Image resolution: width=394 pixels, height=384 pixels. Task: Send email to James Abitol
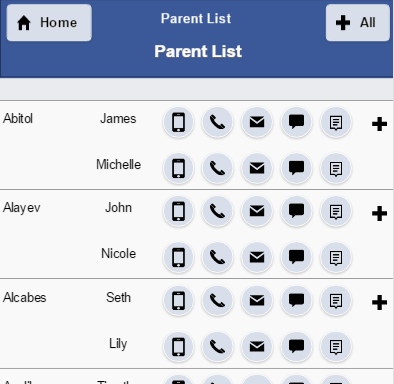coord(257,122)
